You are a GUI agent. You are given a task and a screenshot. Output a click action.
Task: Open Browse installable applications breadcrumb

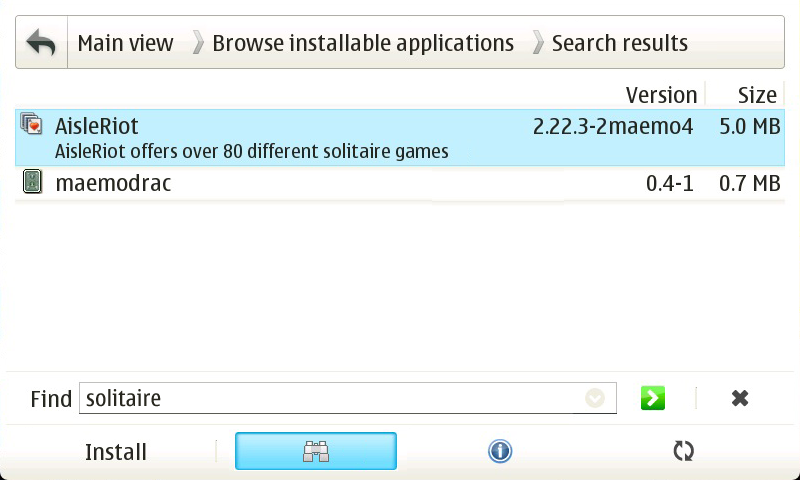tap(362, 43)
